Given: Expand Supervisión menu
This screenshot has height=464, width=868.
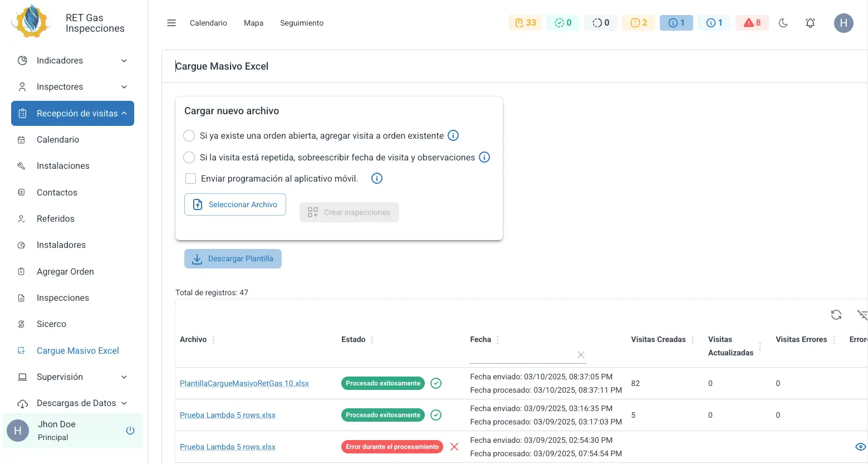Looking at the screenshot, I should click(x=72, y=377).
